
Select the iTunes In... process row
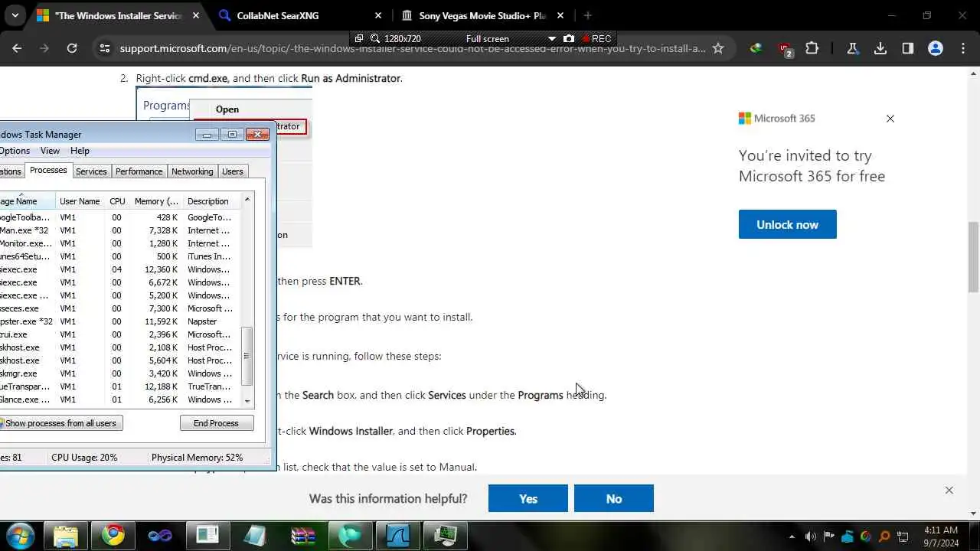(x=119, y=256)
